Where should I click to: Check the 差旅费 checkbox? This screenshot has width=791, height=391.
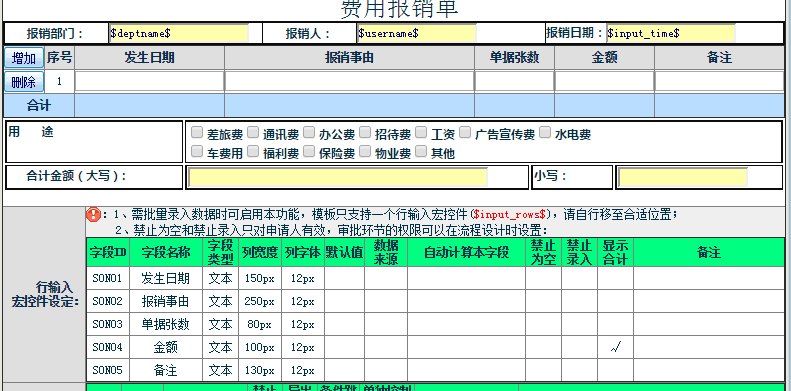tap(197, 133)
